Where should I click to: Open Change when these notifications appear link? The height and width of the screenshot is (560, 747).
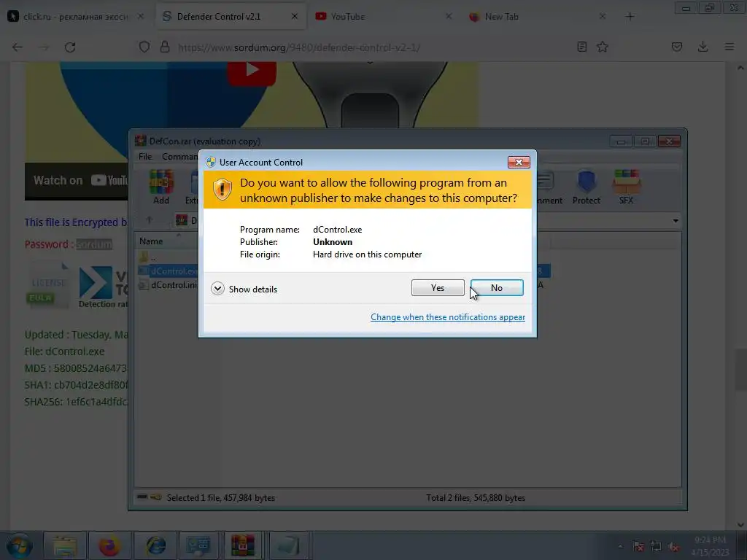(448, 317)
